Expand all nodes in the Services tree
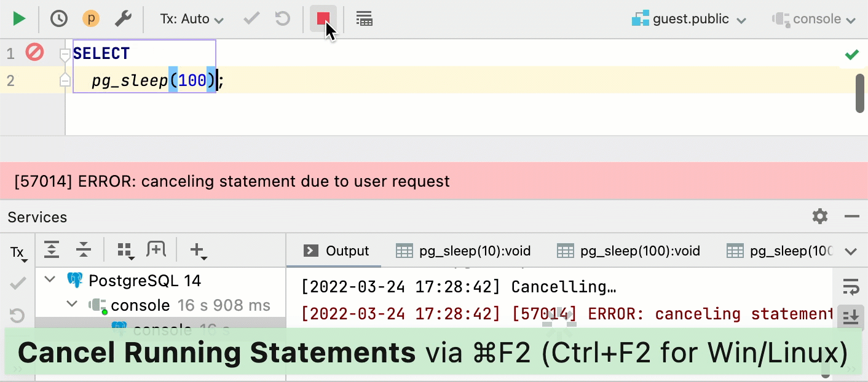The image size is (868, 382). click(x=52, y=250)
